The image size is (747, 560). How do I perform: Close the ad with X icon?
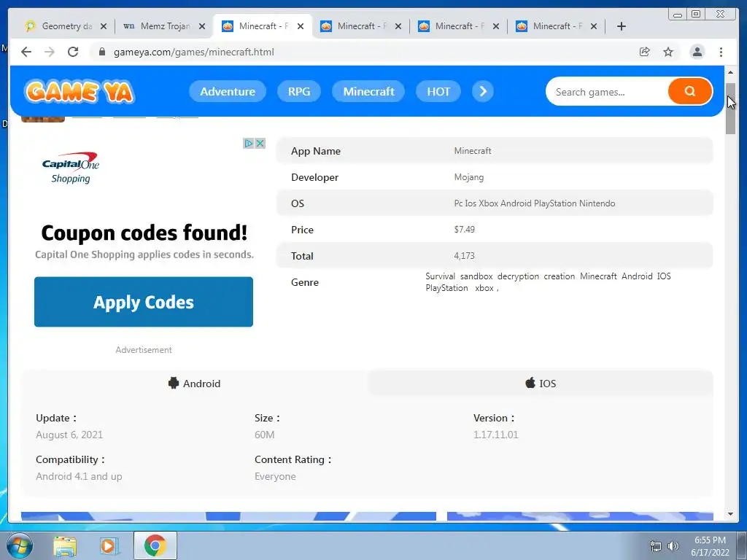[260, 144]
